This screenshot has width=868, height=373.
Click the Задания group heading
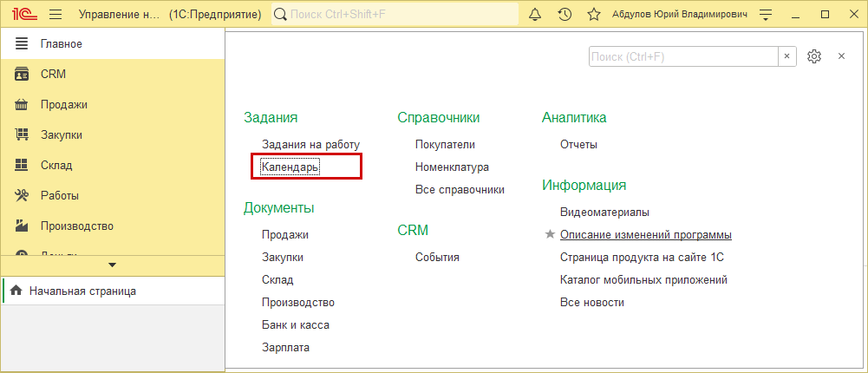point(271,117)
